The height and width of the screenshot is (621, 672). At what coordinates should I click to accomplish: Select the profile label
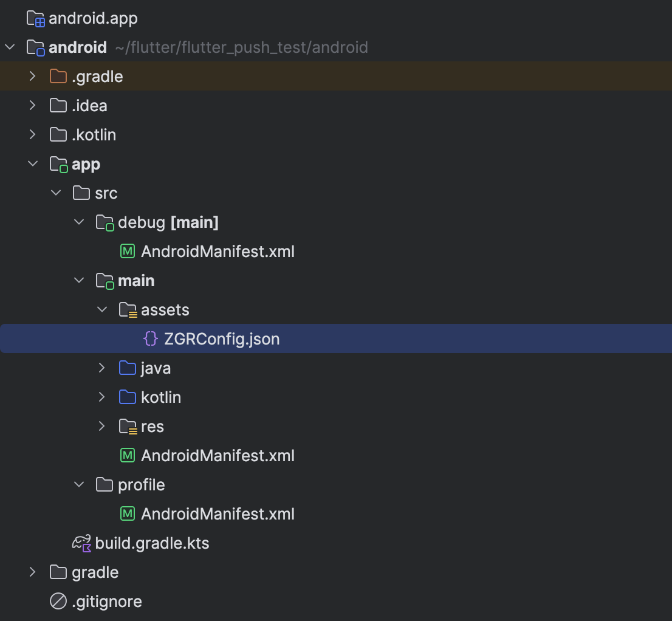[x=142, y=485]
